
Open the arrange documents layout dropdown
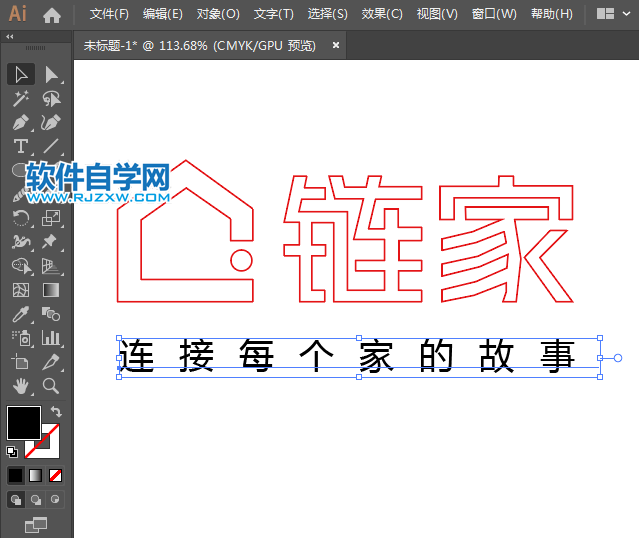[613, 14]
